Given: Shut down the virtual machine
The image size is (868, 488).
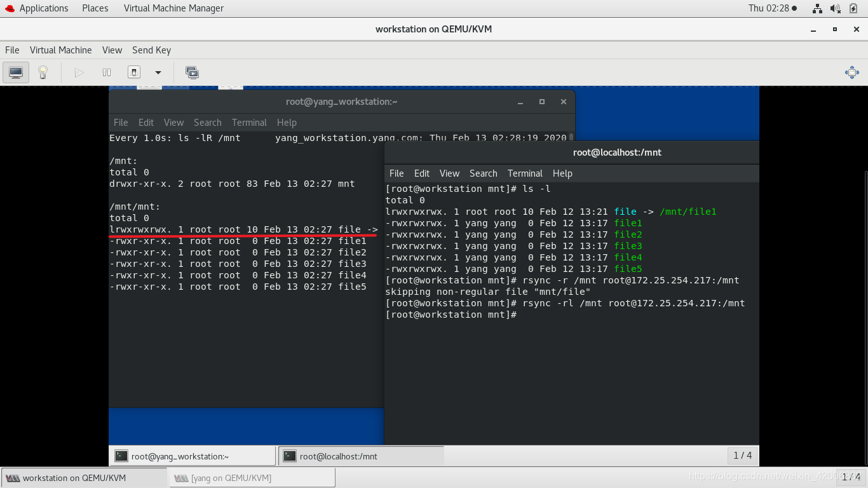Looking at the screenshot, I should click(x=134, y=72).
